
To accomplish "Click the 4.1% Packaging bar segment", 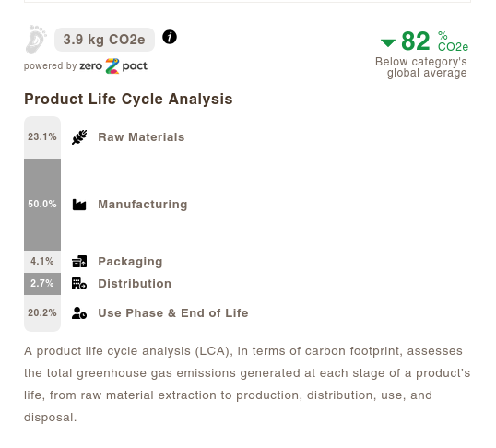I will 42,262.
